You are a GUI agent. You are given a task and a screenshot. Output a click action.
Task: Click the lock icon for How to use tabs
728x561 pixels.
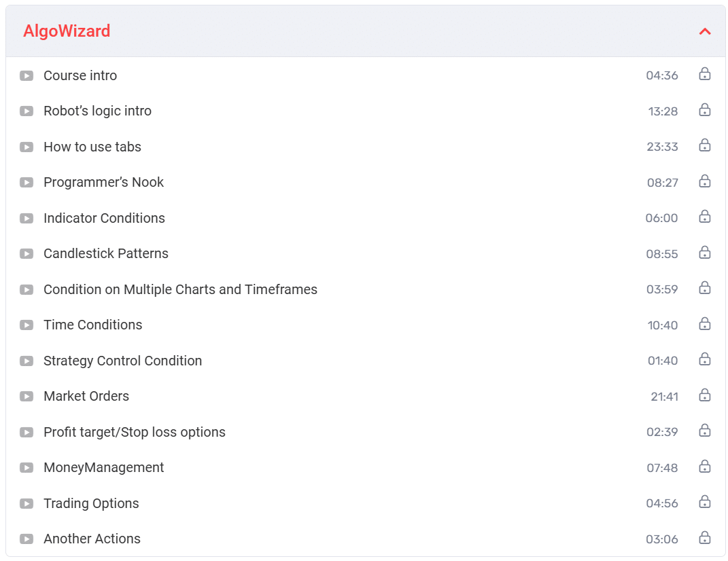(x=705, y=145)
